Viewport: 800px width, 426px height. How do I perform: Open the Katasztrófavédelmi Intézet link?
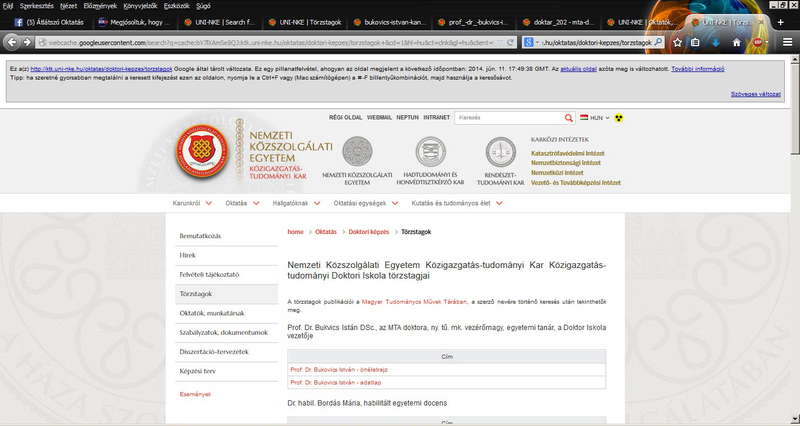[568, 154]
